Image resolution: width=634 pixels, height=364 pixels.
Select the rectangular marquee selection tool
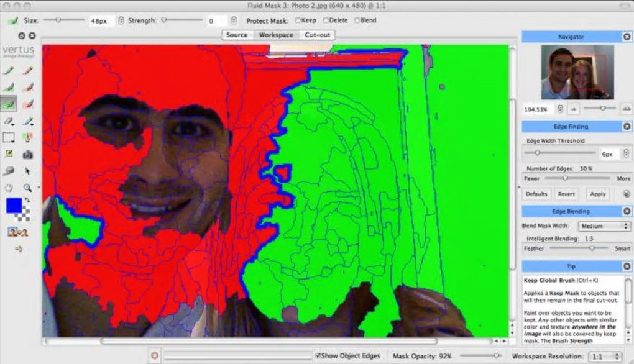(9, 137)
